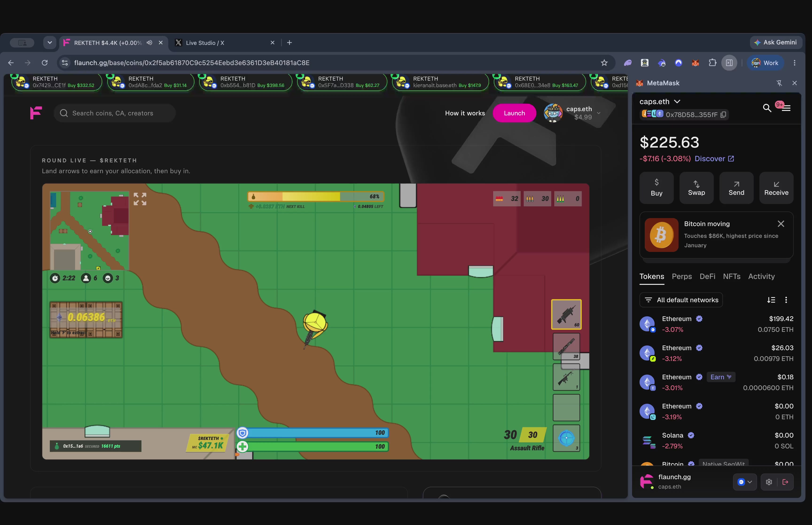Click the Search coins, CA, creators field
Viewport: 812px width, 525px height.
pyautogui.click(x=114, y=113)
